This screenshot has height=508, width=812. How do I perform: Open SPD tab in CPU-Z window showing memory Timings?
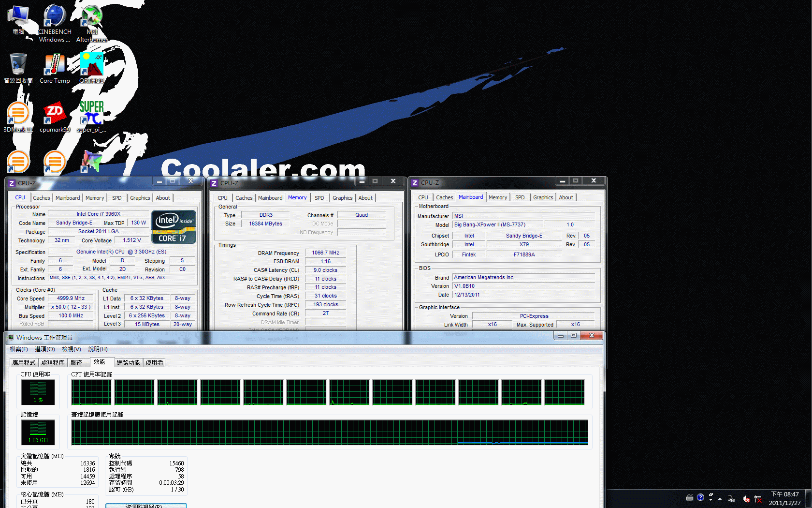[319, 198]
